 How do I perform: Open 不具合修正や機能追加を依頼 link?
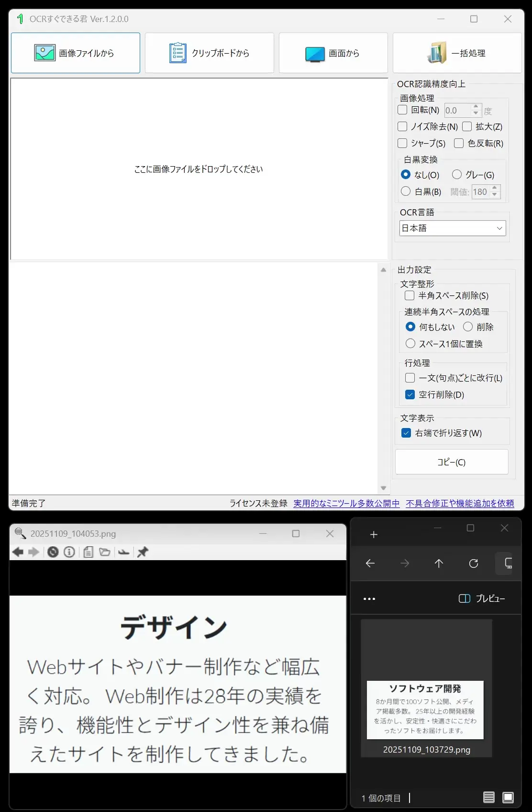(x=460, y=503)
